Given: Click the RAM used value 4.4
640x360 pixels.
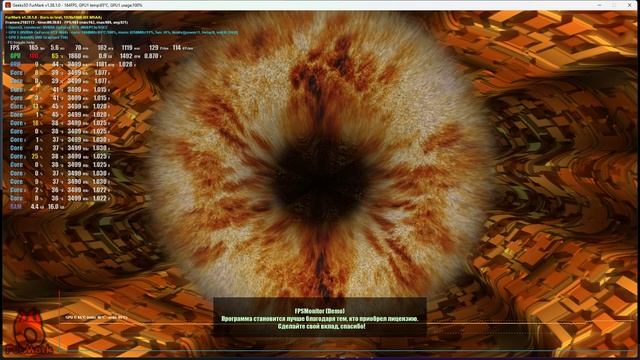Looking at the screenshot, I should (x=34, y=207).
